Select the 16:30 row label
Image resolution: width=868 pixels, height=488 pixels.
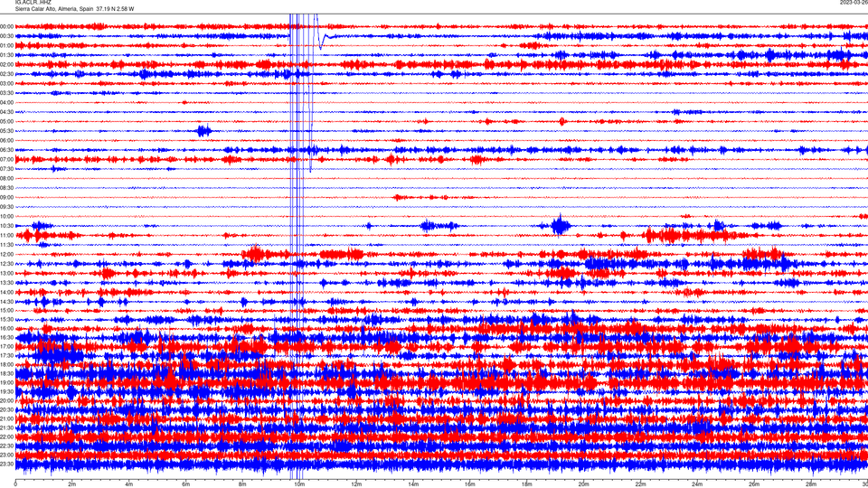(6, 337)
